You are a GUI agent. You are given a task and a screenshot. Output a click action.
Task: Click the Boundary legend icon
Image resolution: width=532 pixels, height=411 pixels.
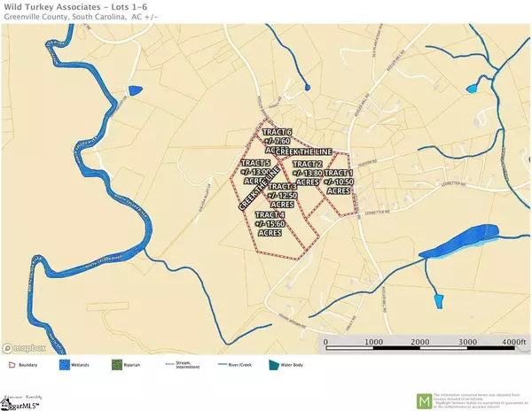(10, 364)
